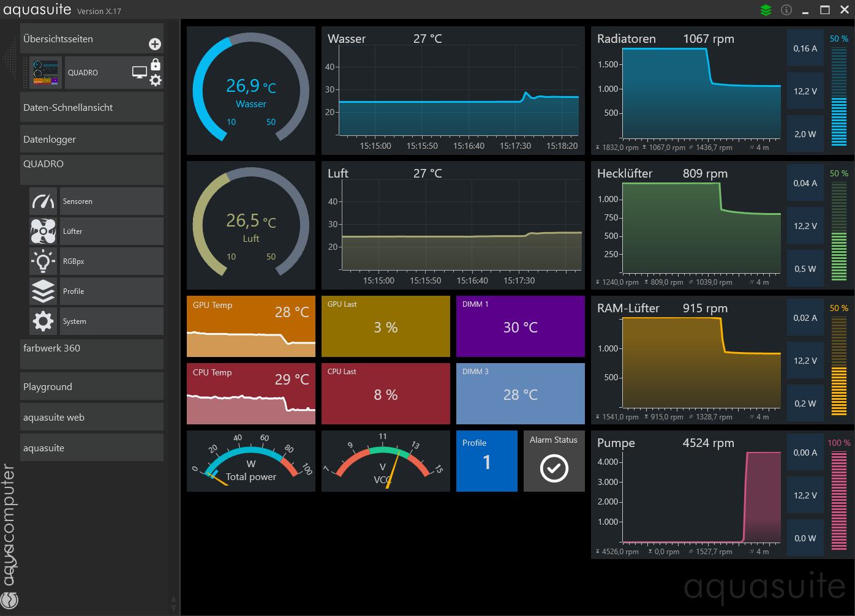Select the Lüfter menu entry
Image resolution: width=855 pixels, height=616 pixels.
(111, 231)
